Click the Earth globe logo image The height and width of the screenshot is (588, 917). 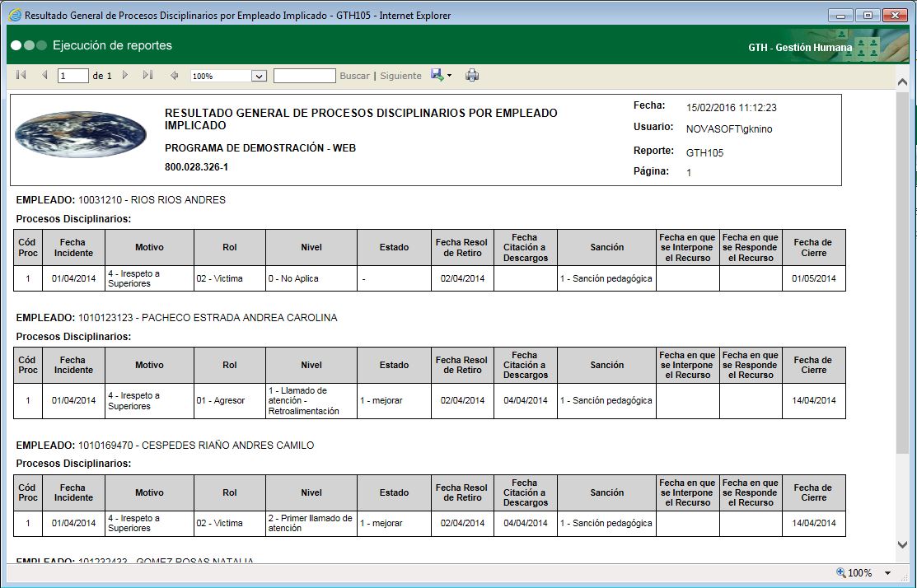81,135
